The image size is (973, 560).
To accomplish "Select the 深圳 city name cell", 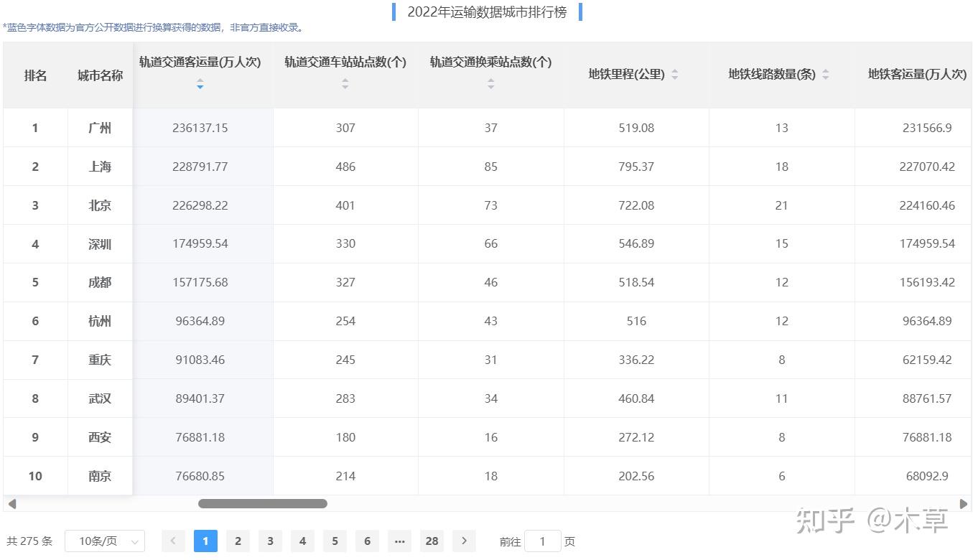I will 100,244.
